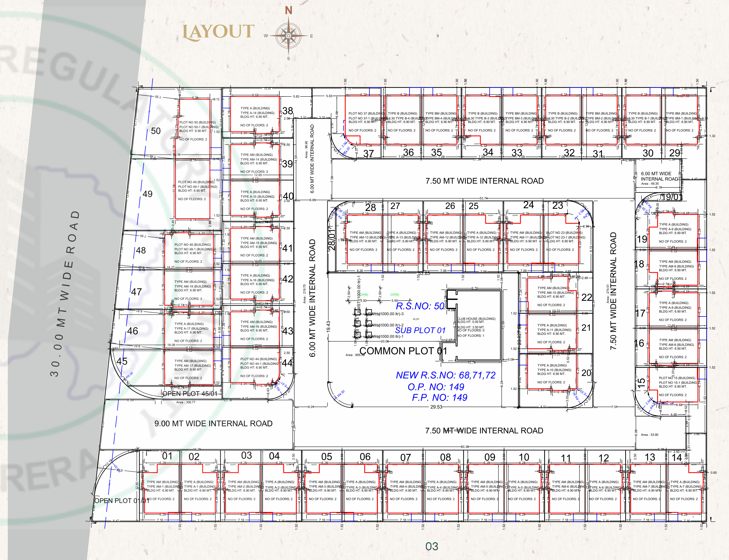Click the Area : 306.77 text

(186, 402)
